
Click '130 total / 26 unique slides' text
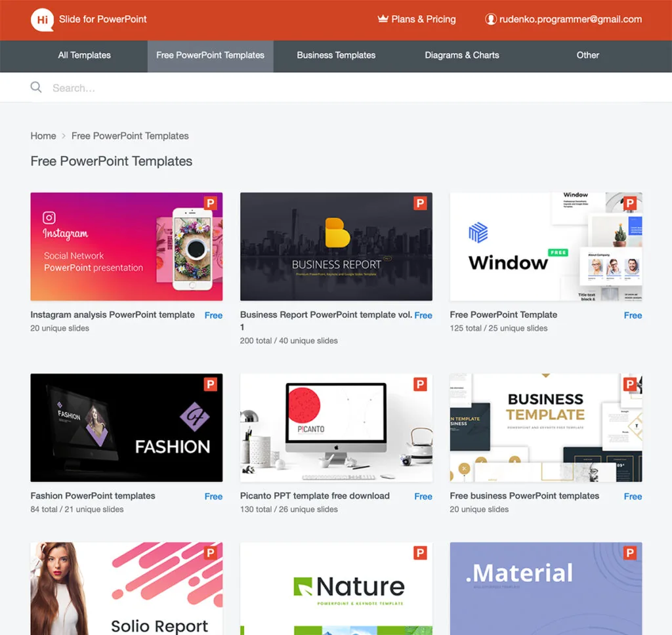[289, 510]
